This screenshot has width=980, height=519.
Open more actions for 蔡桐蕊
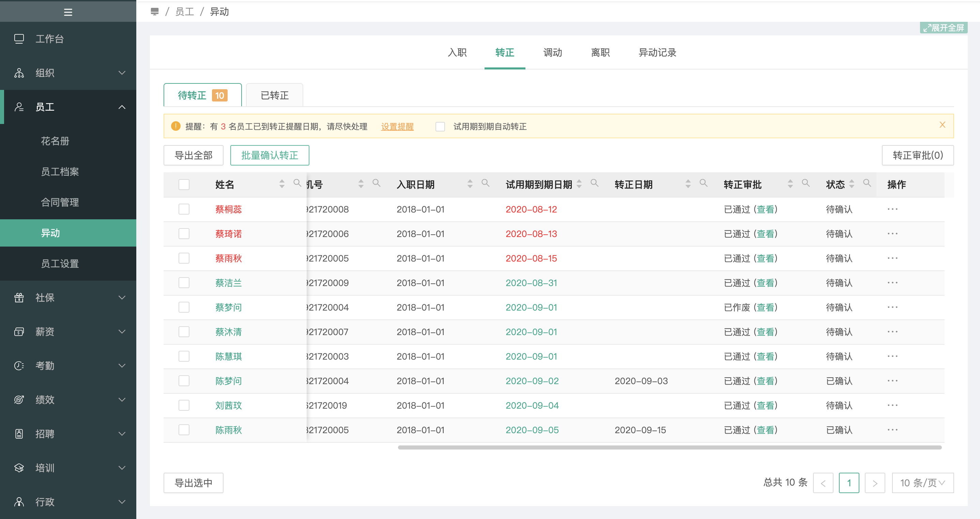pyautogui.click(x=892, y=209)
